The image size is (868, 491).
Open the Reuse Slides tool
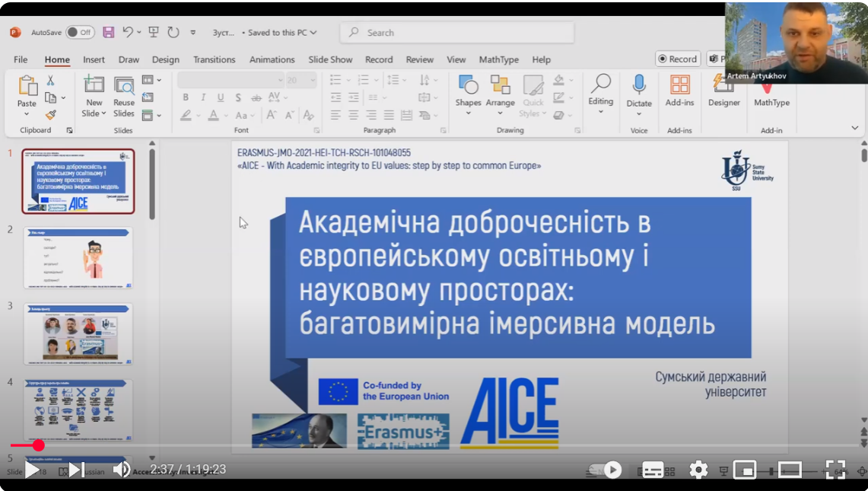tap(124, 85)
